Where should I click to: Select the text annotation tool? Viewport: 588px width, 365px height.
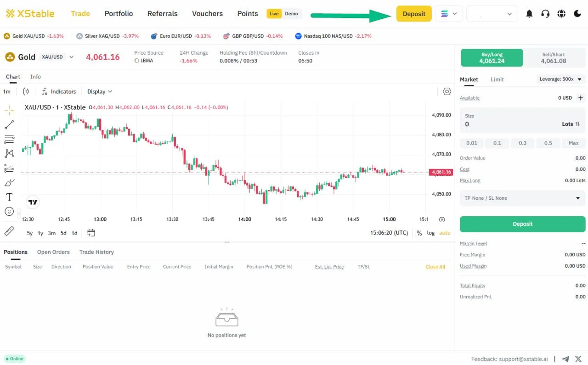click(x=9, y=197)
